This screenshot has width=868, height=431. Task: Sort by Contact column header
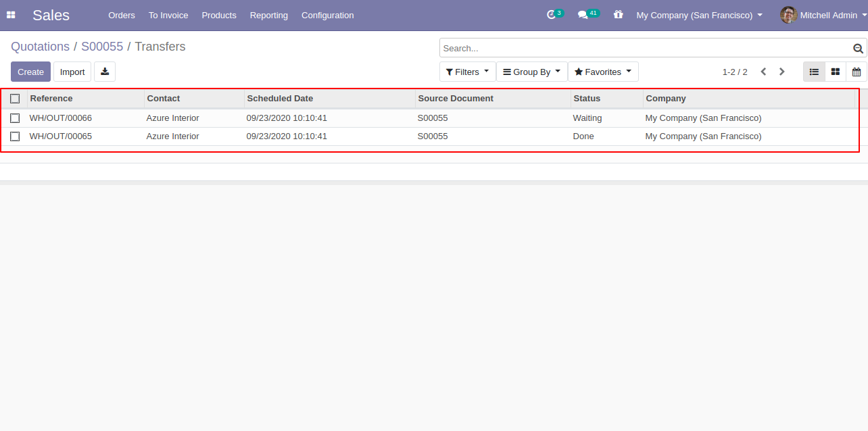194,99
